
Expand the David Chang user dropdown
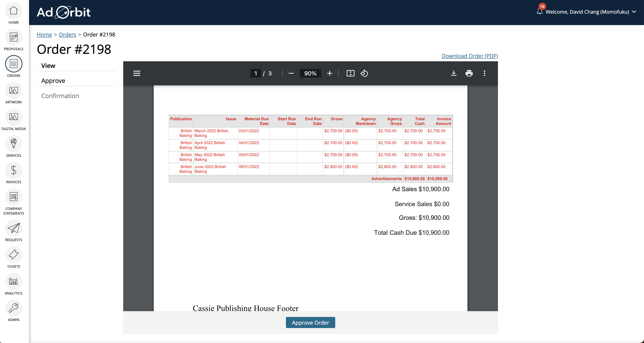click(x=634, y=12)
